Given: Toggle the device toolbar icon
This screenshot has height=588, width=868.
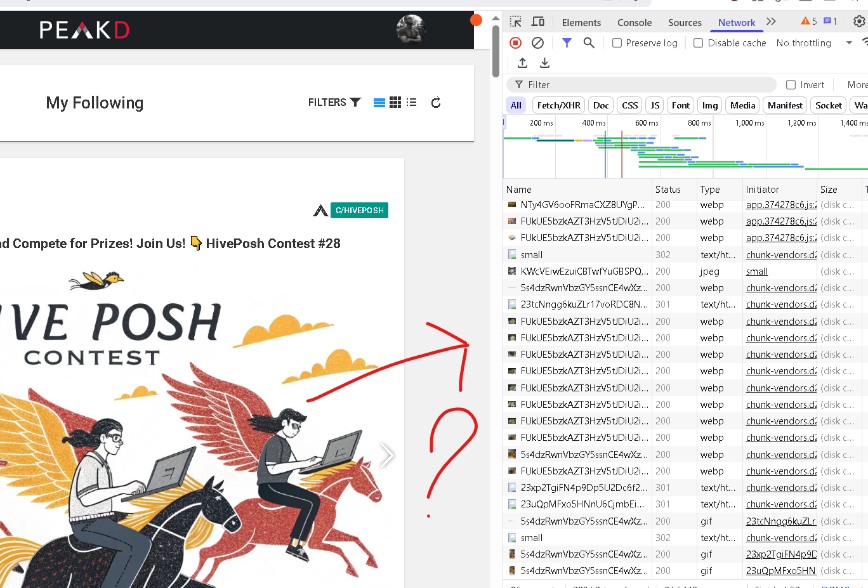Looking at the screenshot, I should (538, 22).
